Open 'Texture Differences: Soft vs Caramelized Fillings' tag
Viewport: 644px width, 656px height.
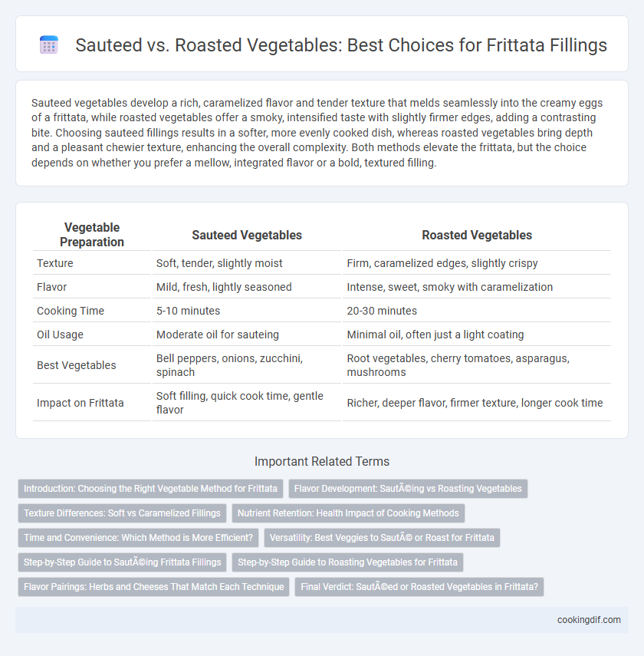pos(122,513)
